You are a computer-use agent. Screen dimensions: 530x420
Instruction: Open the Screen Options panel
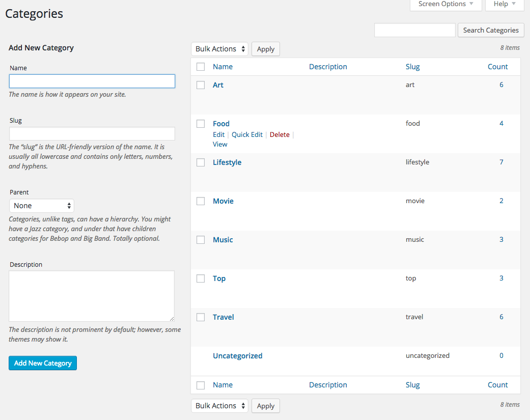[x=442, y=4]
